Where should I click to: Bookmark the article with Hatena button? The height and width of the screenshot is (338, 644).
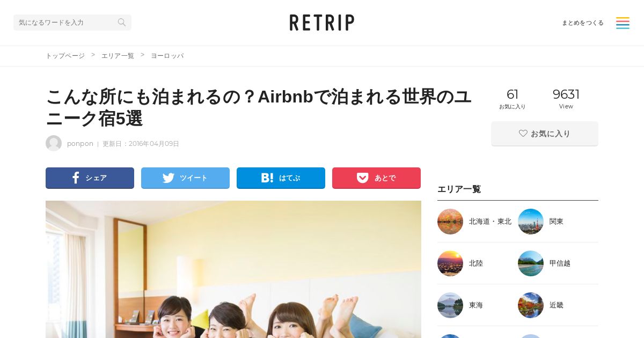click(281, 178)
